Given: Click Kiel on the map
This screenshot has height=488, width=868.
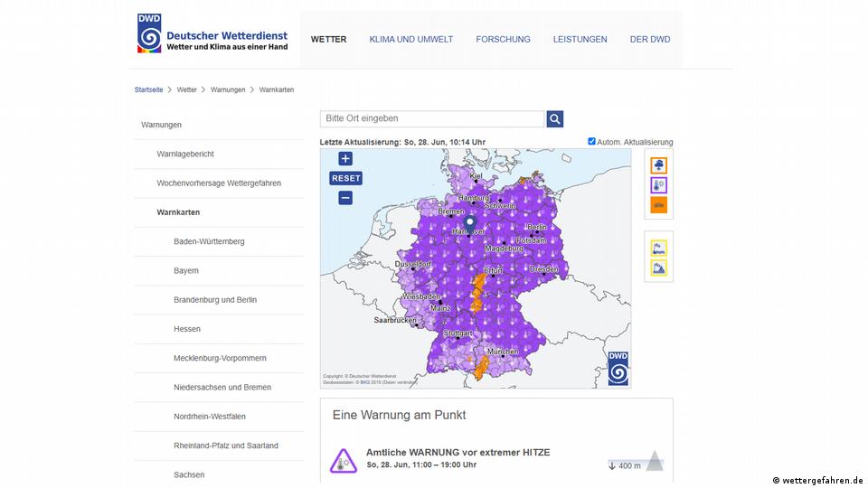Looking at the screenshot, I should [476, 176].
